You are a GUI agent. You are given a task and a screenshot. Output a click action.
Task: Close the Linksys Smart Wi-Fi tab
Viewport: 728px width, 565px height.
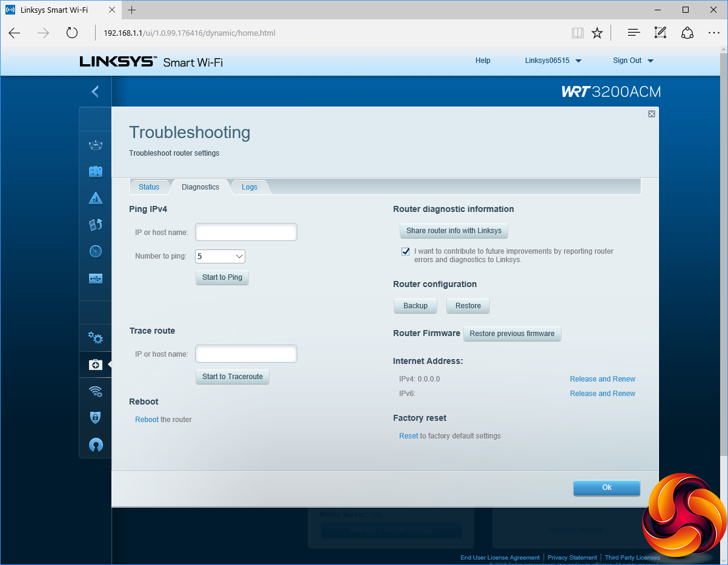pyautogui.click(x=112, y=10)
